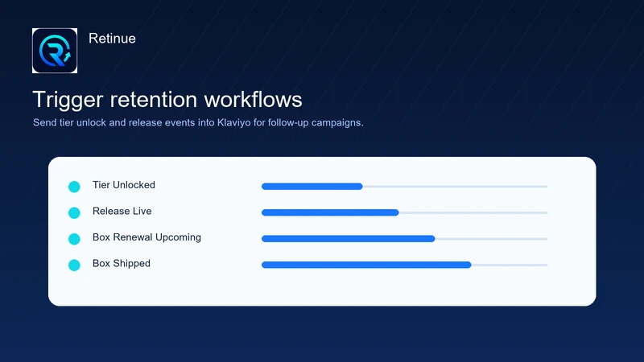
Task: Select the Release Live label
Action: pyautogui.click(x=122, y=211)
